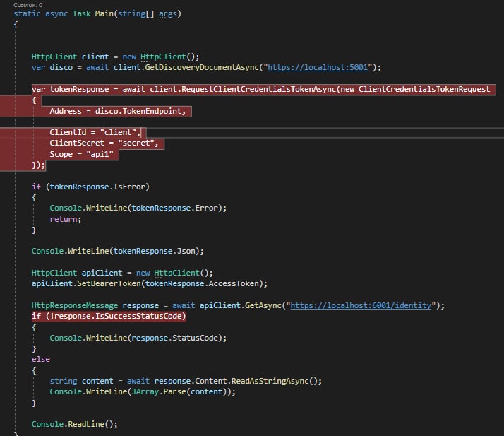Image resolution: width=504 pixels, height=436 pixels.
Task: Click the var tokenResponse declaration
Action: tap(70, 89)
